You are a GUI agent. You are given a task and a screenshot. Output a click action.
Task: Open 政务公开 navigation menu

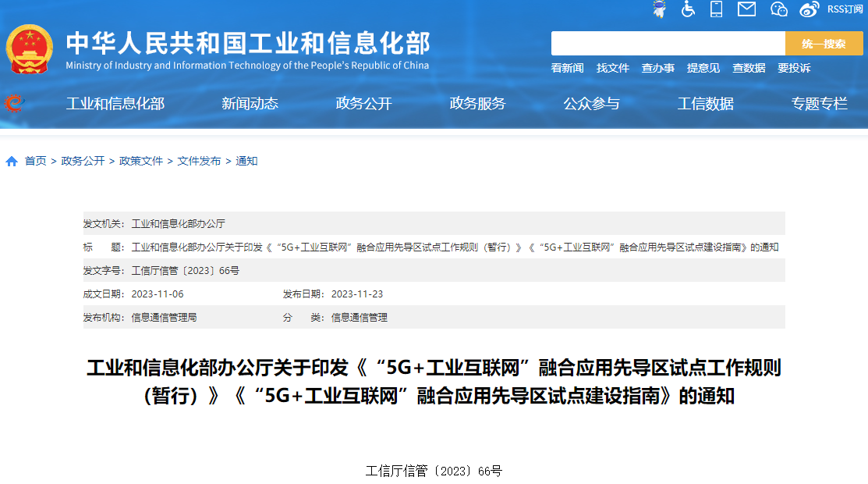click(x=363, y=104)
